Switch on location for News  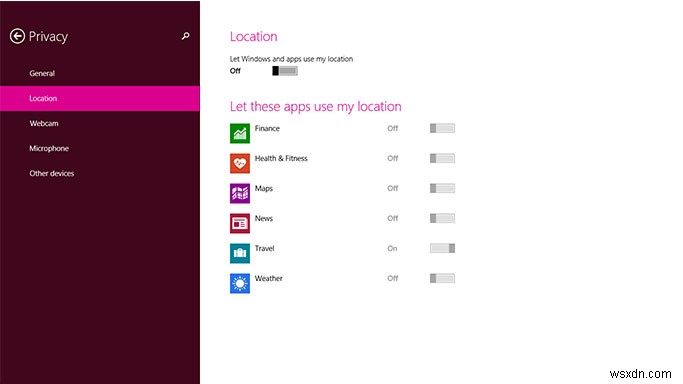click(442, 218)
